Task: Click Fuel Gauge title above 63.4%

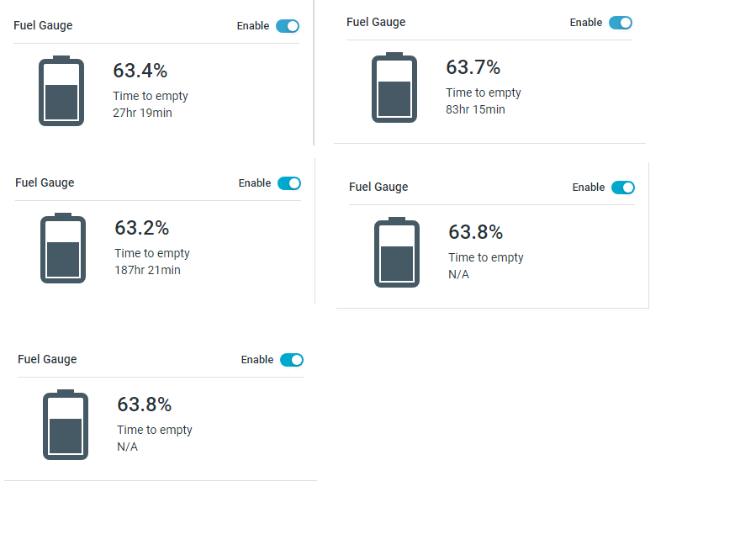Action: tap(43, 25)
